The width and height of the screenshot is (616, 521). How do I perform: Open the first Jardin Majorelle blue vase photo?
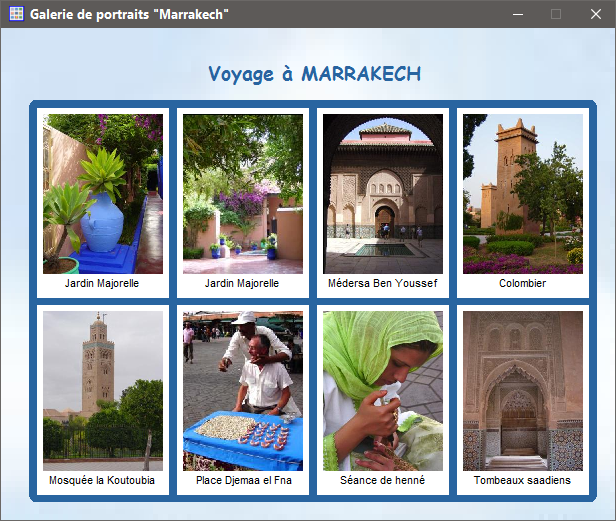pyautogui.click(x=103, y=194)
